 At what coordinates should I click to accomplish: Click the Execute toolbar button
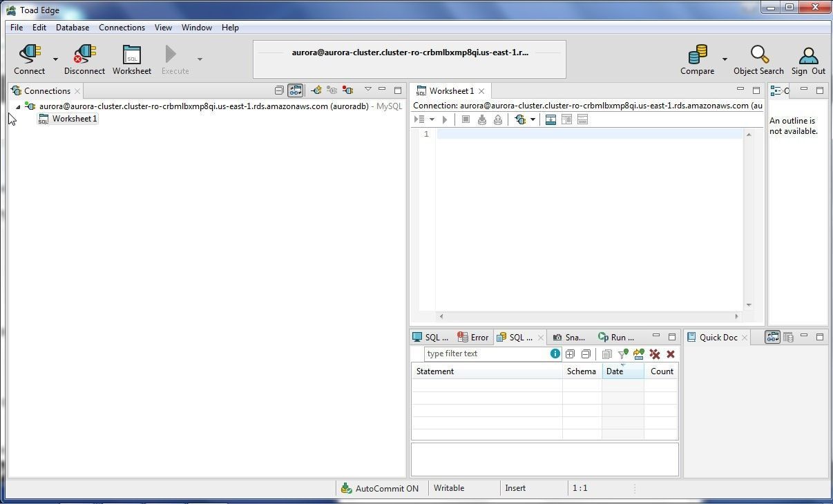pos(175,59)
